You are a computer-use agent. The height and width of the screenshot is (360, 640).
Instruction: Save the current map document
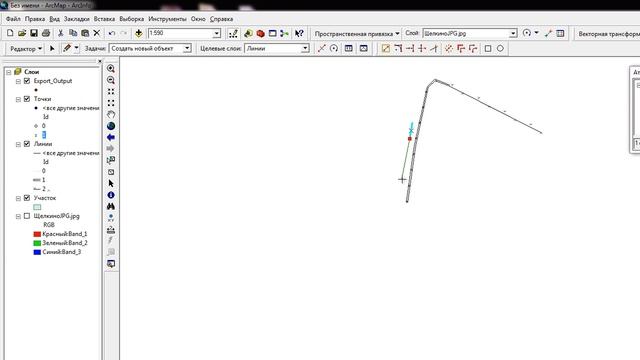coord(34,33)
